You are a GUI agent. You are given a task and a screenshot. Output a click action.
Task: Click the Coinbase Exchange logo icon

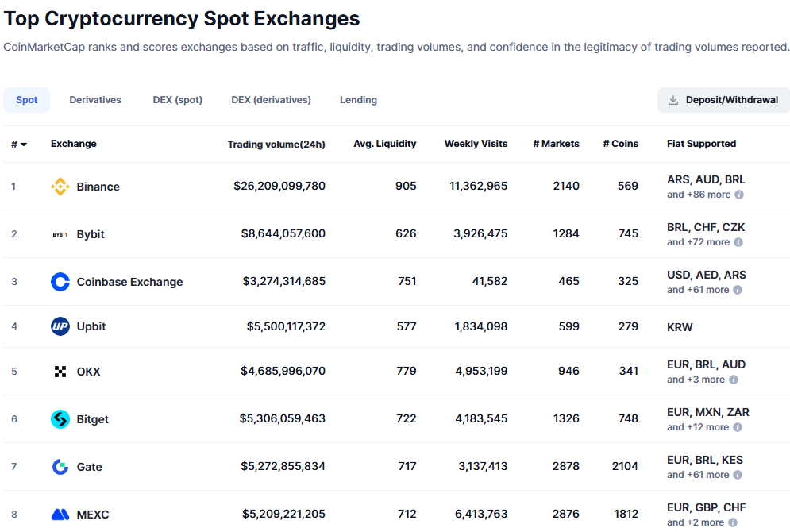[60, 282]
